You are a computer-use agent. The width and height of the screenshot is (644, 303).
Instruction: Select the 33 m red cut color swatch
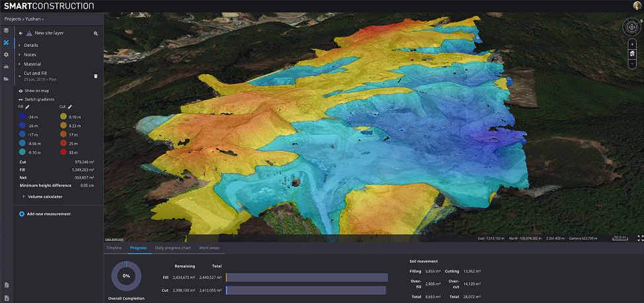(x=63, y=151)
